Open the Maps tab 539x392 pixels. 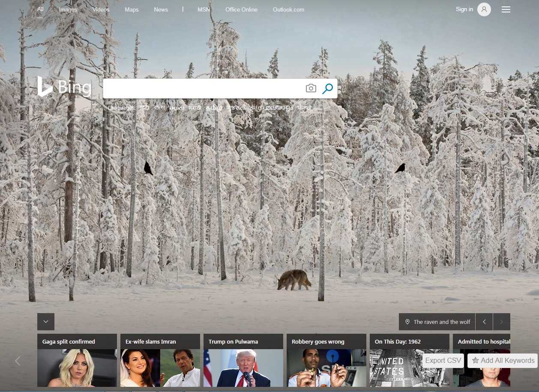tap(132, 9)
